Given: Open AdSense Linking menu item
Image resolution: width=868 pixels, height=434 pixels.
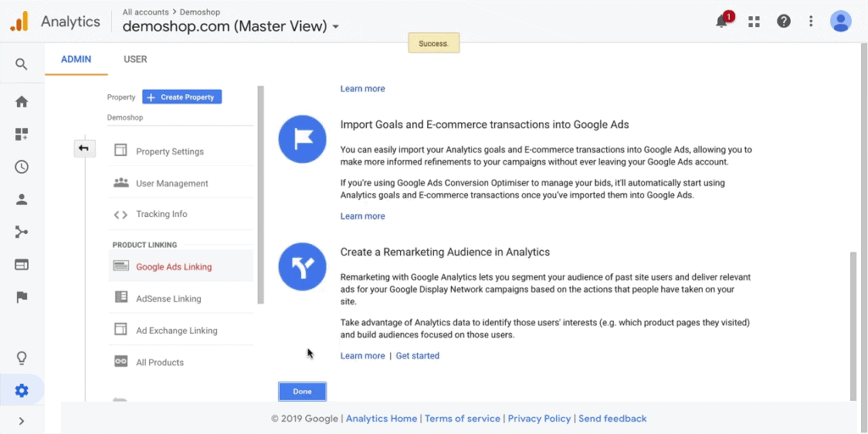Looking at the screenshot, I should (181, 298).
